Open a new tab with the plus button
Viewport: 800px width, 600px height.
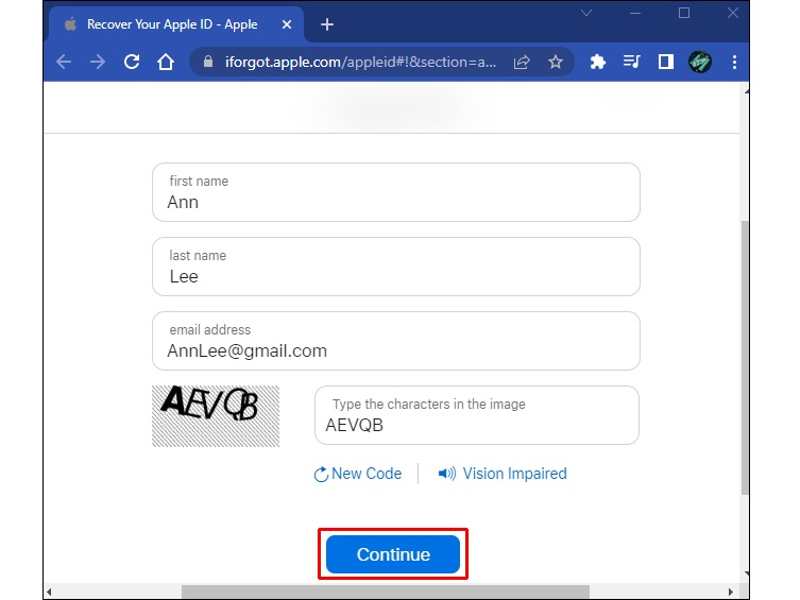tap(327, 24)
